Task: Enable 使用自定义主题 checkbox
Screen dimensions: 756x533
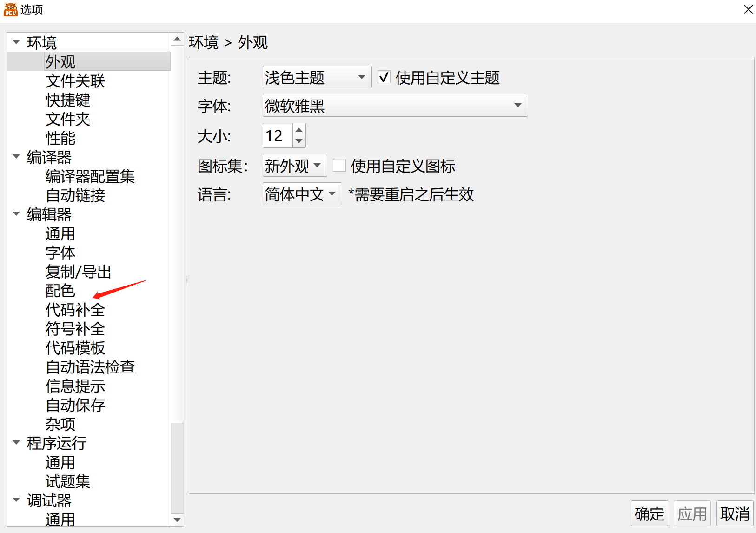Action: coord(384,77)
